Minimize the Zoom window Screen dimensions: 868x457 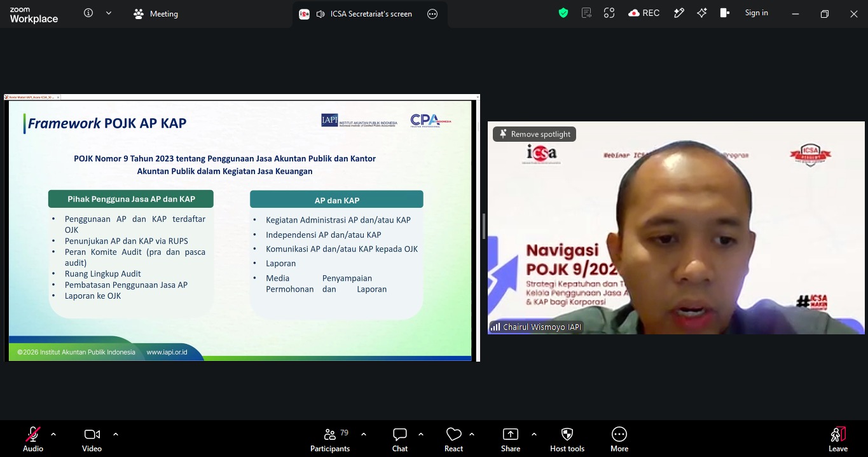point(796,14)
